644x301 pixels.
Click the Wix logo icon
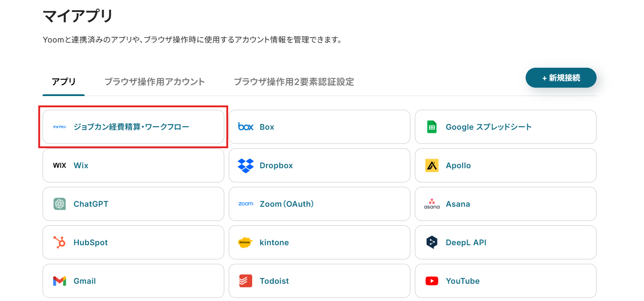coord(59,166)
